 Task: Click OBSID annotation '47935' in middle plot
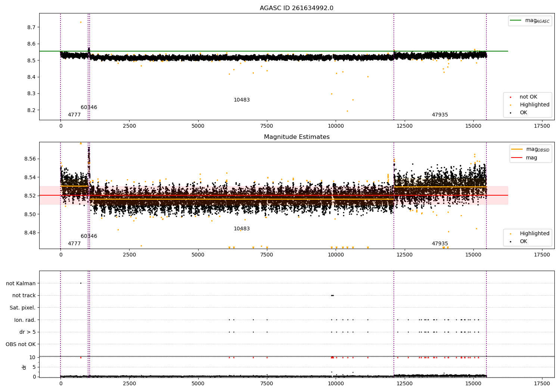coord(440,244)
